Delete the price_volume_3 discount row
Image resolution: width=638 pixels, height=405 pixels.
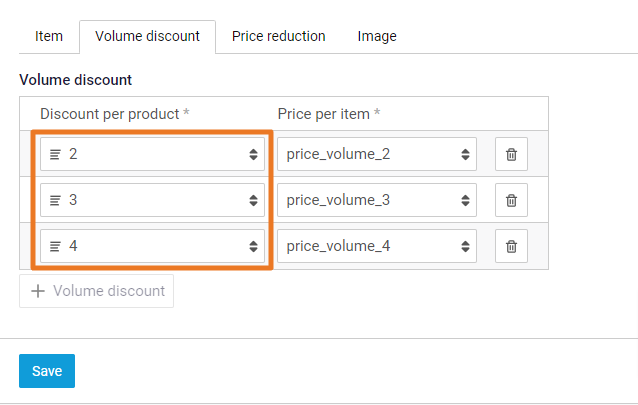coord(511,200)
